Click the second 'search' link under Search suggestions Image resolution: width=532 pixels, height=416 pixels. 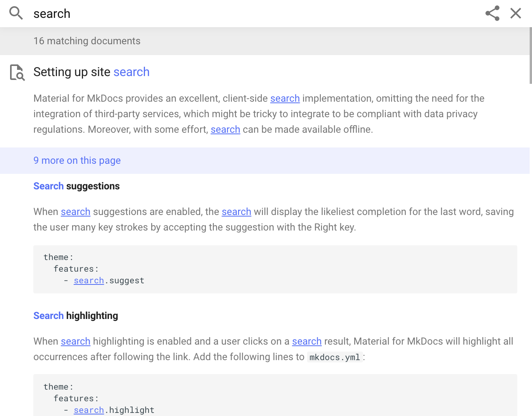(236, 211)
